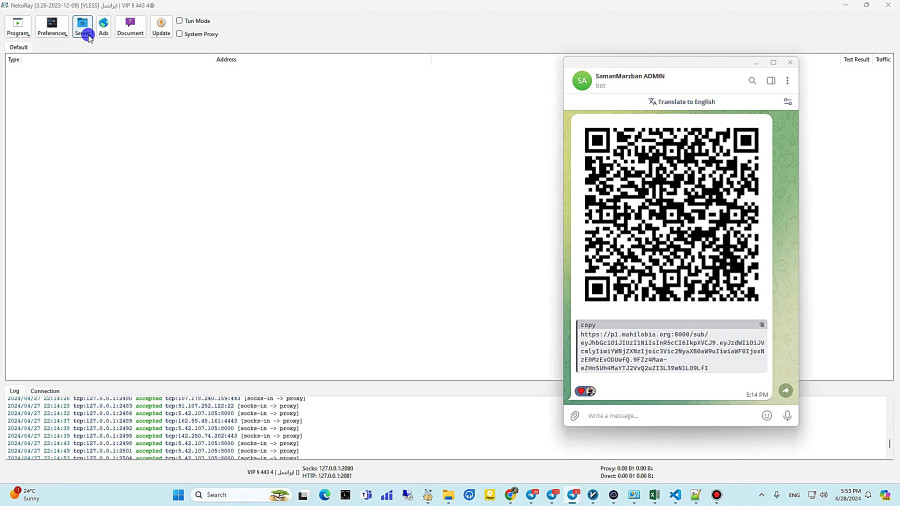Open Google Chrome from the taskbar
The width and height of the screenshot is (900, 506).
[x=511, y=495]
